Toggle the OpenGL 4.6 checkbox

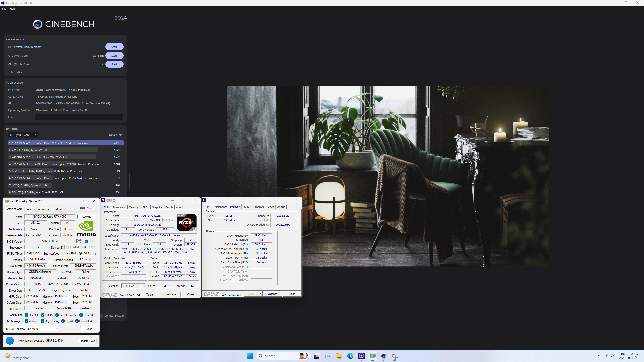pos(77,321)
